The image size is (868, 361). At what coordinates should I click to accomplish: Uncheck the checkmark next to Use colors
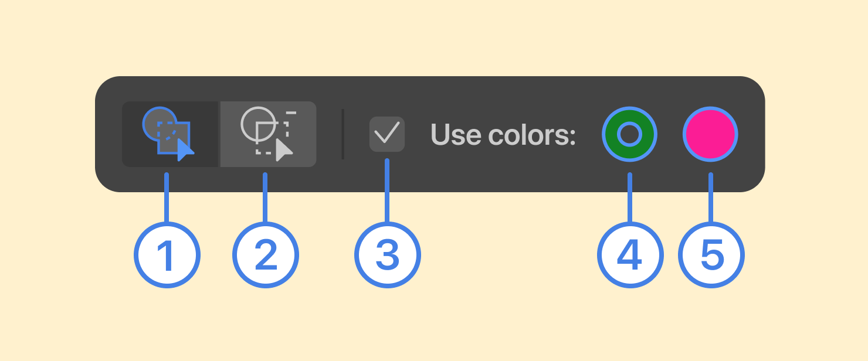click(x=387, y=133)
